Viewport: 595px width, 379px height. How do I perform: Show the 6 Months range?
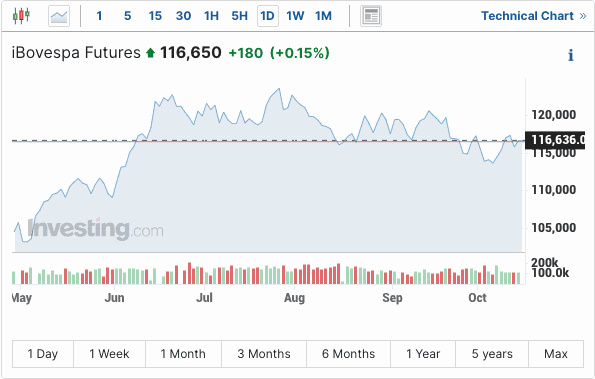348,354
